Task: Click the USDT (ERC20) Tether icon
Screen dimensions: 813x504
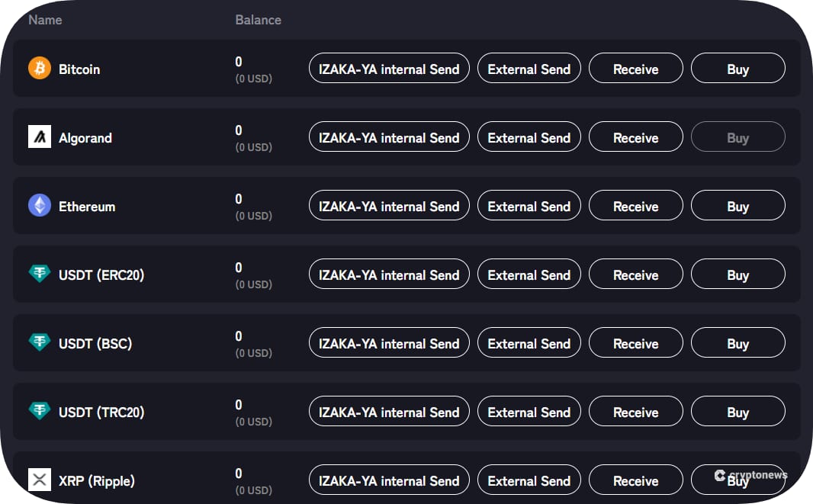Action: (x=40, y=273)
